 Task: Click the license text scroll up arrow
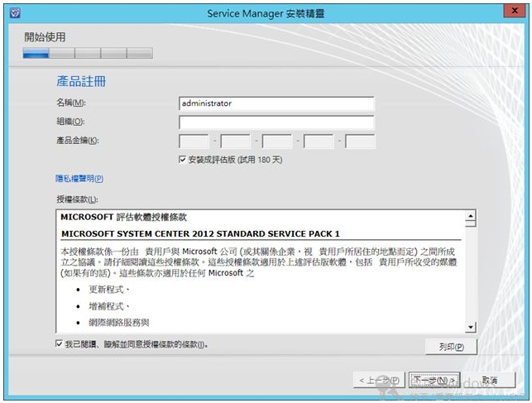[471, 216]
